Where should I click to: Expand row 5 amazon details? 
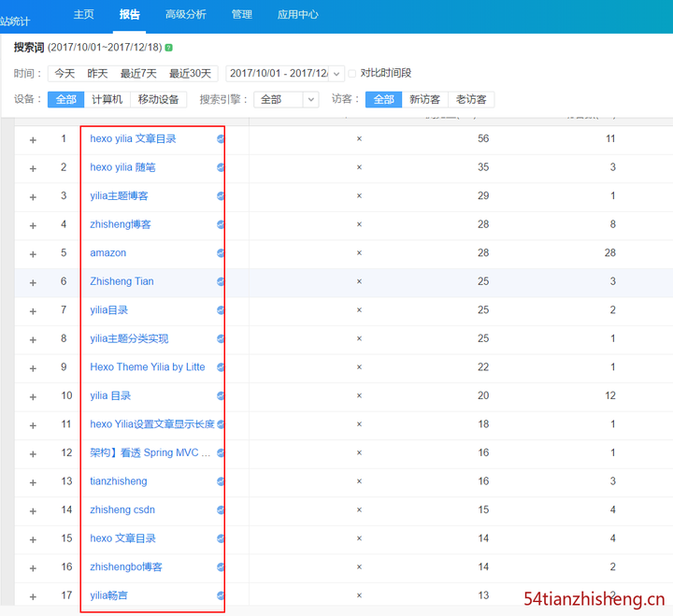33,254
